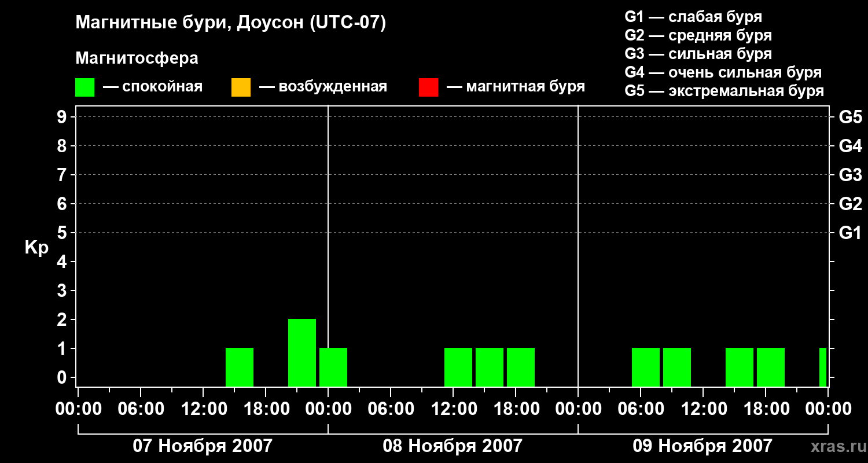
Task: Click the '— магнитная буря' legend label
Action: tap(516, 87)
